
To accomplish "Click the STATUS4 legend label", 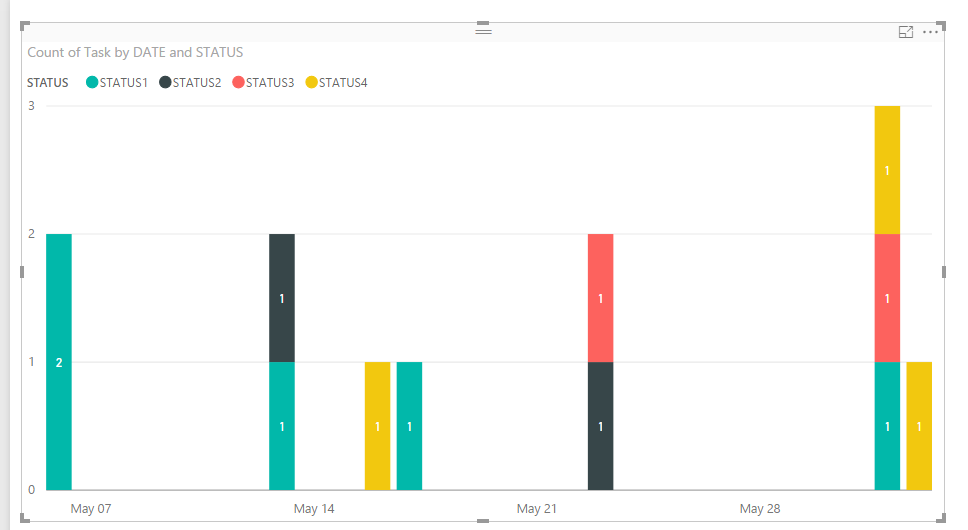I will tap(343, 83).
